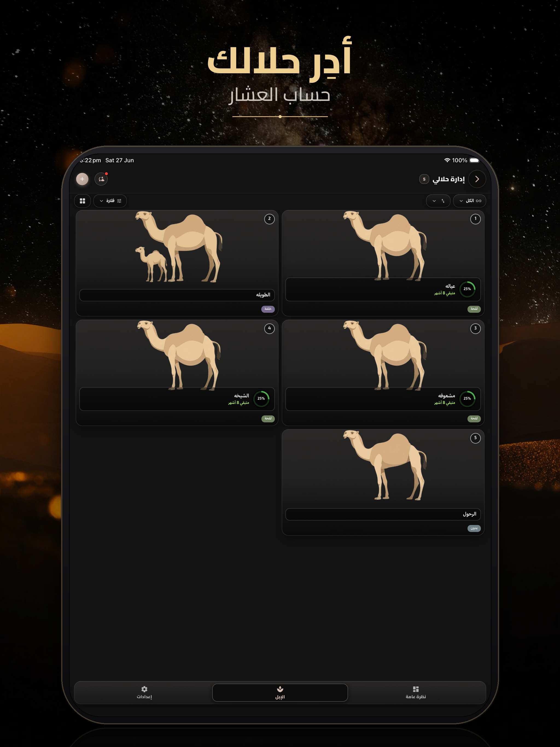Click number badge 2 on الطويله card
The width and height of the screenshot is (560, 747).
(x=269, y=219)
